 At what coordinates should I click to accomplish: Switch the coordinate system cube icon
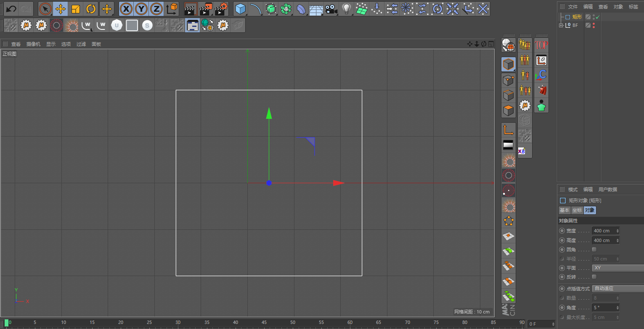click(172, 8)
